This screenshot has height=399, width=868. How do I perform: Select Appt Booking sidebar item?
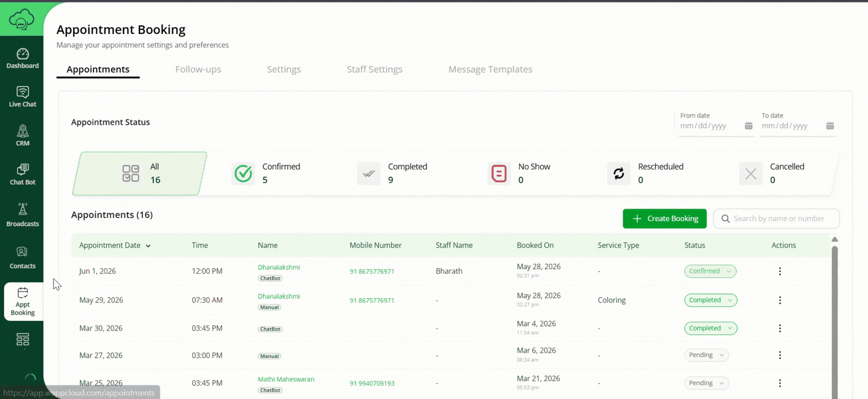point(23,301)
